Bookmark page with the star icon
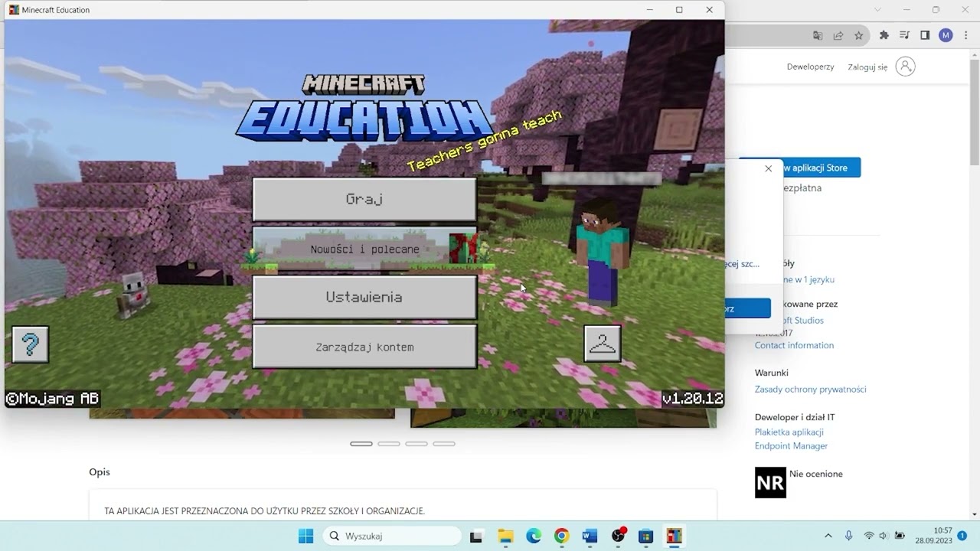The image size is (980, 551). click(x=859, y=35)
